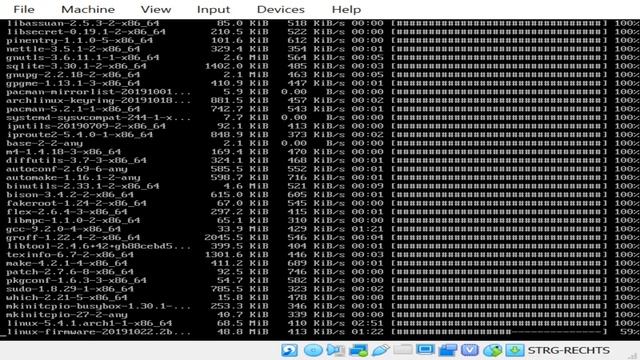Click the linux-firmware download progress bar
The image size is (640, 360).
[x=499, y=332]
